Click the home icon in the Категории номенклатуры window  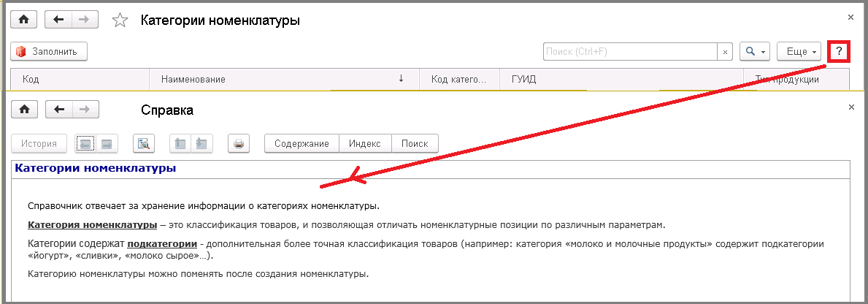click(x=24, y=20)
